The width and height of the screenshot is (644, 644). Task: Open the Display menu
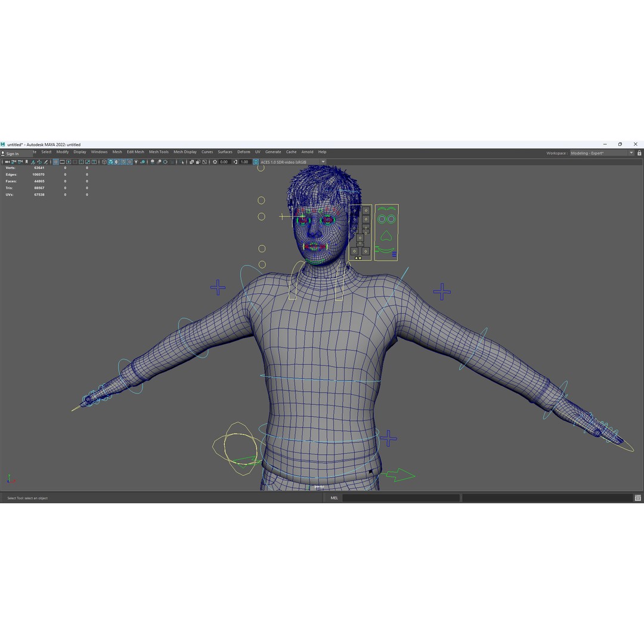(80, 152)
